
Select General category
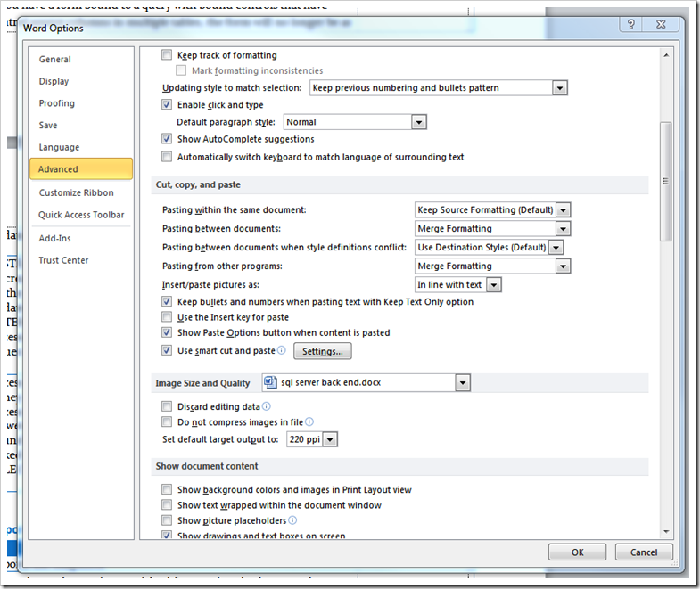click(81, 60)
